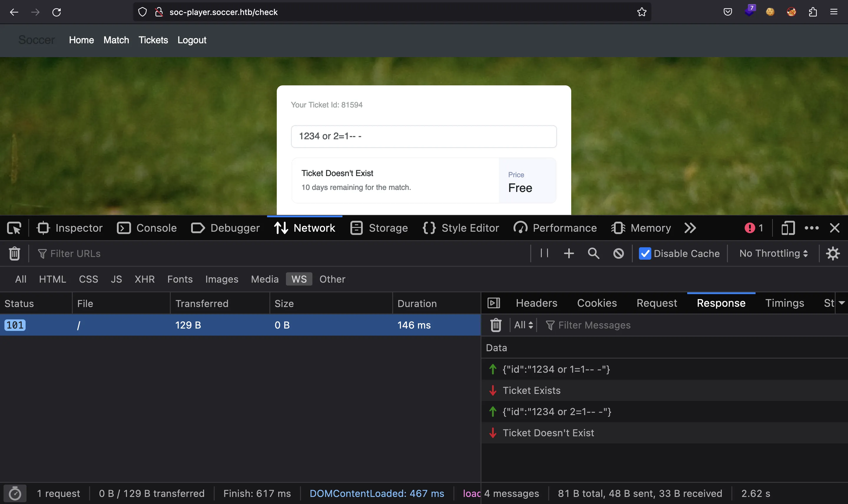The image size is (848, 504).
Task: Go to Home page link
Action: [x=82, y=40]
